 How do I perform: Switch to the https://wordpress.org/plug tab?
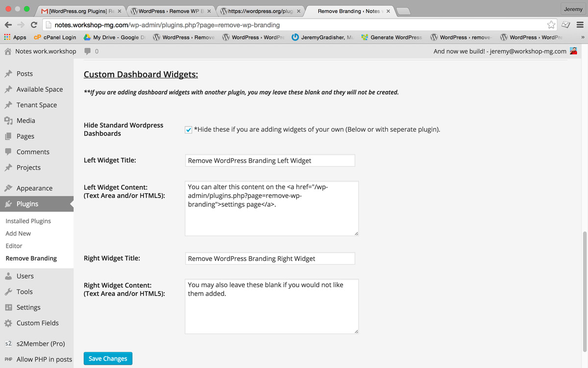pos(260,11)
